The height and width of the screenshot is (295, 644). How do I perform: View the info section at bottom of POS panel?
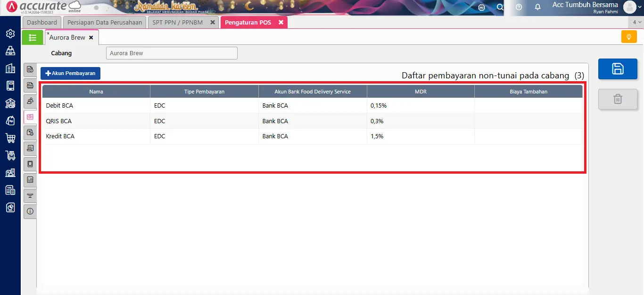[30, 211]
